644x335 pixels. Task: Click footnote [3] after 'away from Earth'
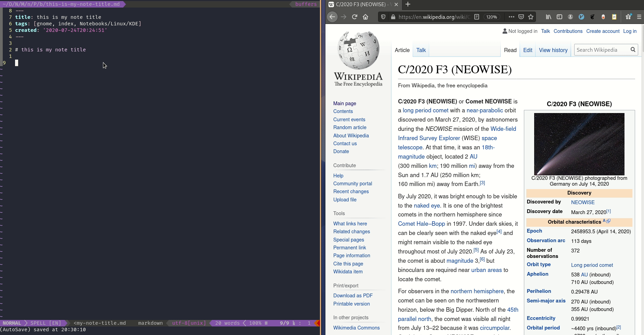pyautogui.click(x=482, y=183)
